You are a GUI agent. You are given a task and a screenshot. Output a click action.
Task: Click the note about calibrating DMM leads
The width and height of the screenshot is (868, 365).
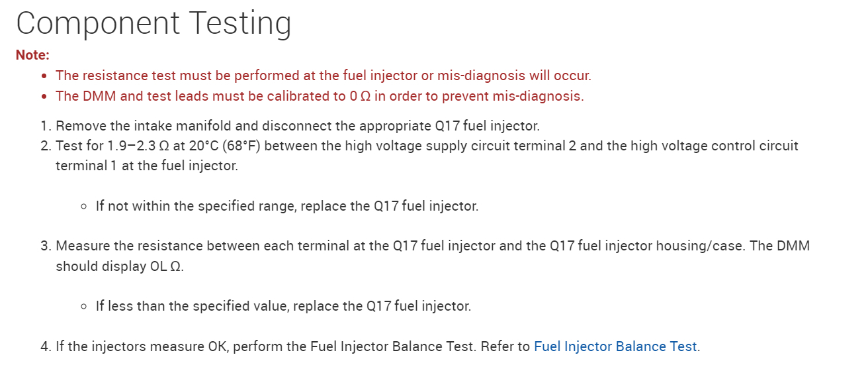pyautogui.click(x=320, y=96)
